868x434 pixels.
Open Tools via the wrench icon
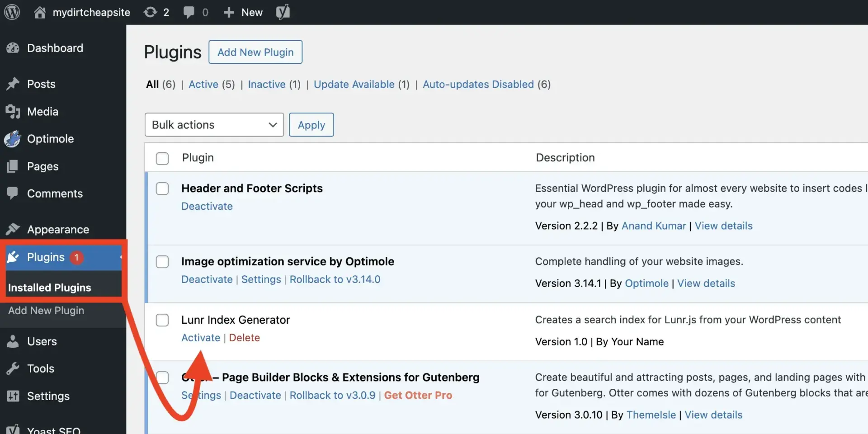point(13,368)
